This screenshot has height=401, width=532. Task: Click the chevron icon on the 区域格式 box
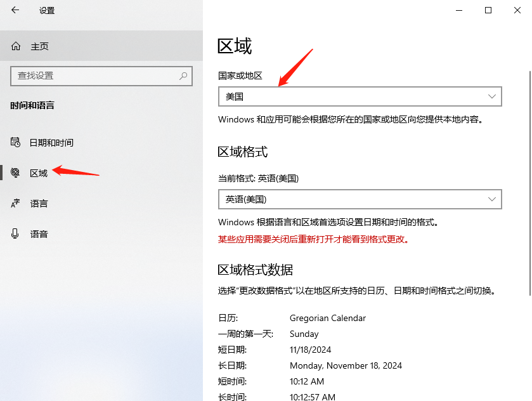492,199
